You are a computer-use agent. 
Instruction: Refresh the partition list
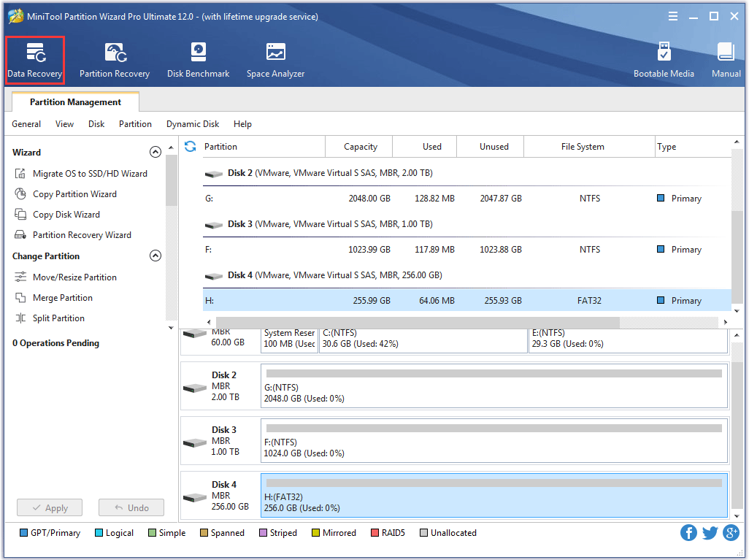click(x=190, y=146)
